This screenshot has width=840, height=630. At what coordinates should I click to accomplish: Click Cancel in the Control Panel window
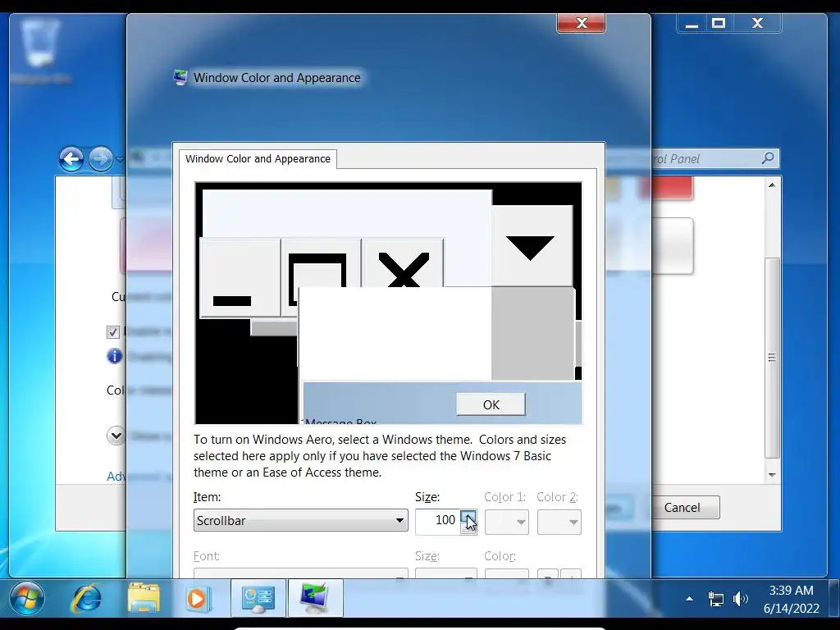point(682,507)
